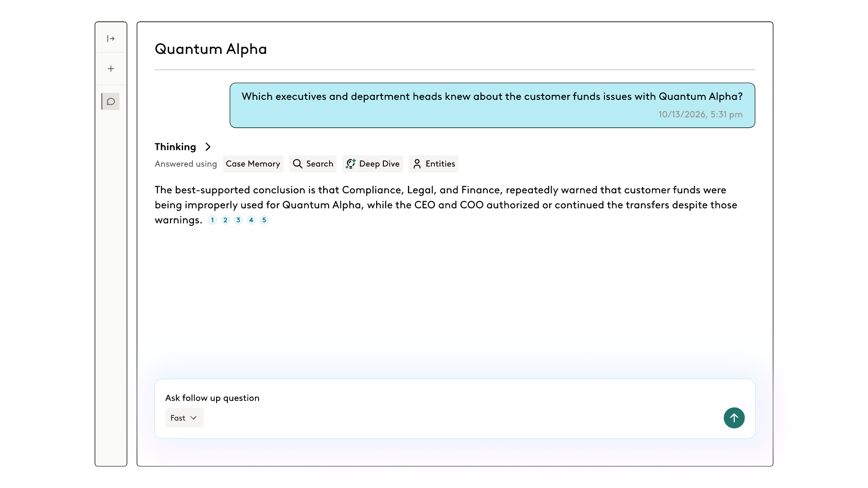Viewport: 868px width, 488px height.
Task: Start a new chat with the plus icon
Action: (111, 69)
